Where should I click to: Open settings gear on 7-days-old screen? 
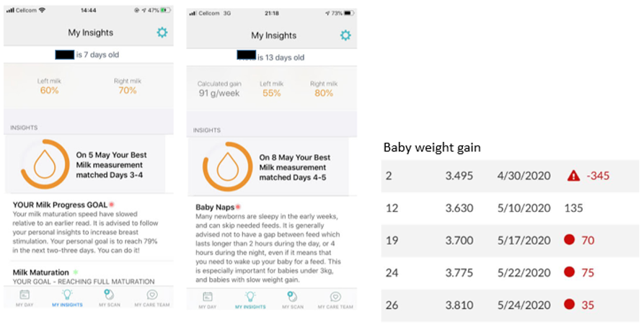(x=162, y=32)
